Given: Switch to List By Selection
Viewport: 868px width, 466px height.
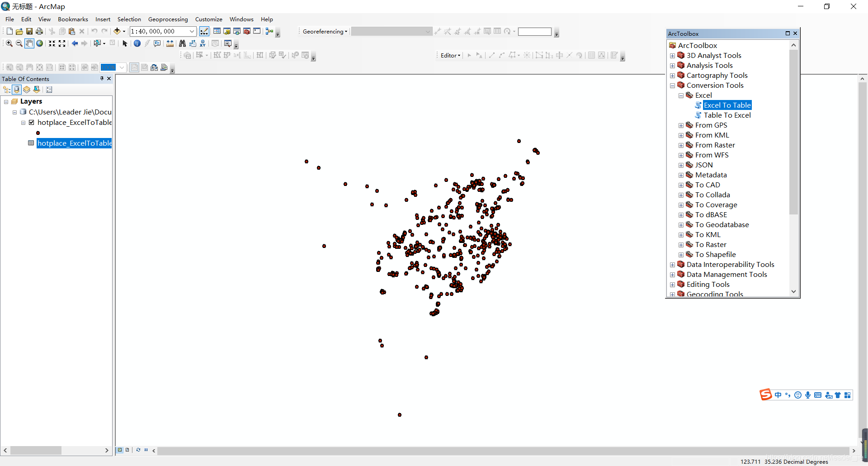Looking at the screenshot, I should pyautogui.click(x=37, y=90).
